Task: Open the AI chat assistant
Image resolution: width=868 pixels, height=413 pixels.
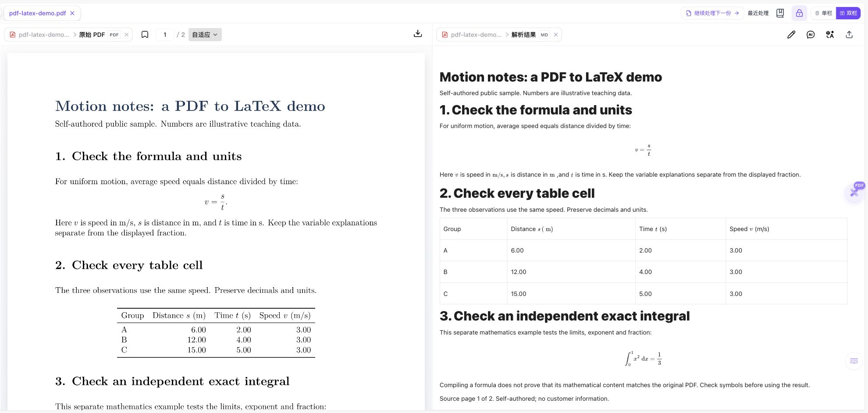Action: tap(811, 35)
